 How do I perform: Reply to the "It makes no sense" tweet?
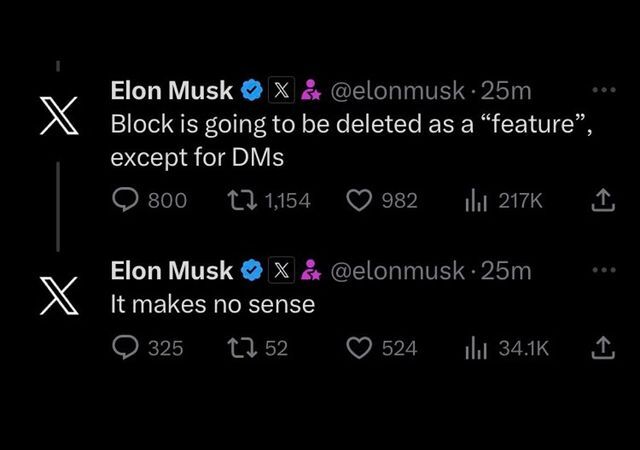[x=148, y=348]
